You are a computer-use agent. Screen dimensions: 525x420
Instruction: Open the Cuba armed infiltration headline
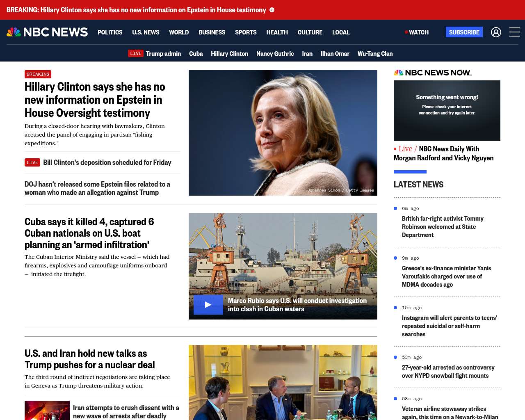(89, 233)
